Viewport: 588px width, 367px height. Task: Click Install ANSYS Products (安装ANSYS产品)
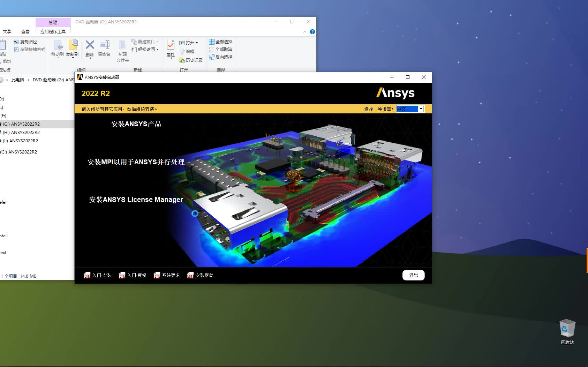pos(136,124)
